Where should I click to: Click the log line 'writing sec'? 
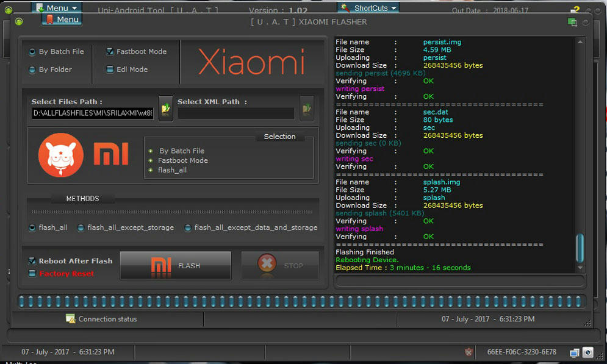[354, 159]
